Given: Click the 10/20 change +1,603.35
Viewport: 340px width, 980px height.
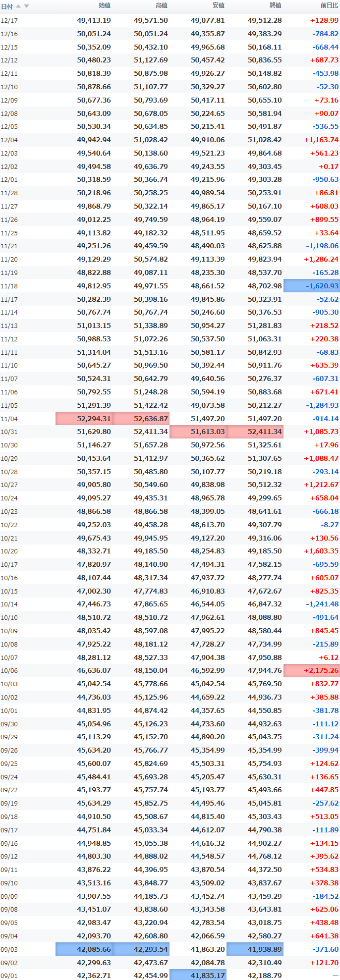Looking at the screenshot, I should point(321,551).
